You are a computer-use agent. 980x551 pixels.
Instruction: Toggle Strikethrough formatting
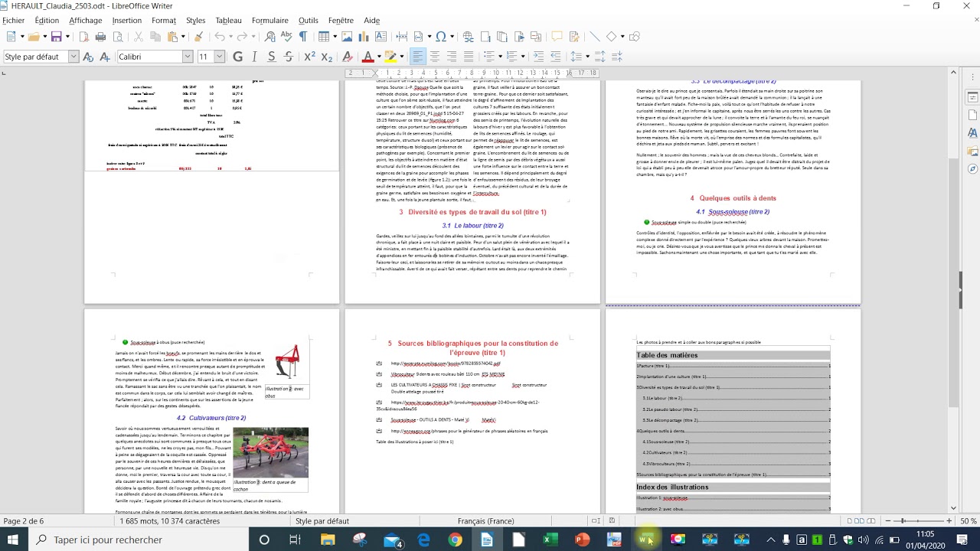click(288, 57)
